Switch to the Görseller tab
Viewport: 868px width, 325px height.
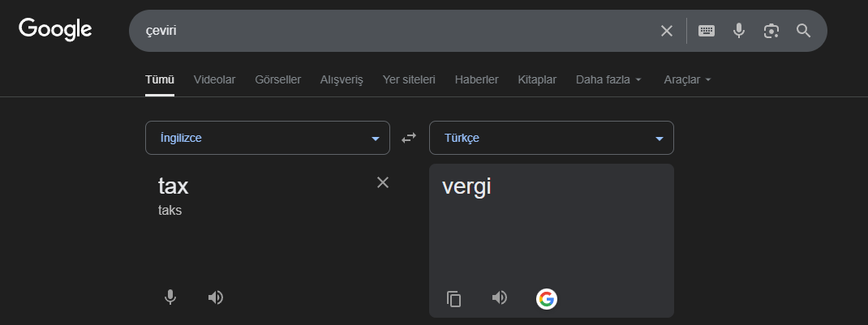click(278, 79)
